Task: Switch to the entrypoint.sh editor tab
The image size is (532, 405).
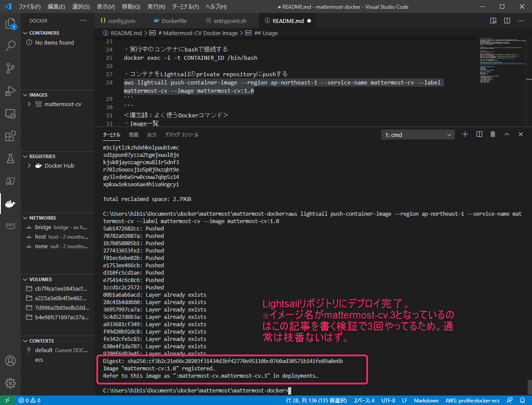Action: point(229,21)
